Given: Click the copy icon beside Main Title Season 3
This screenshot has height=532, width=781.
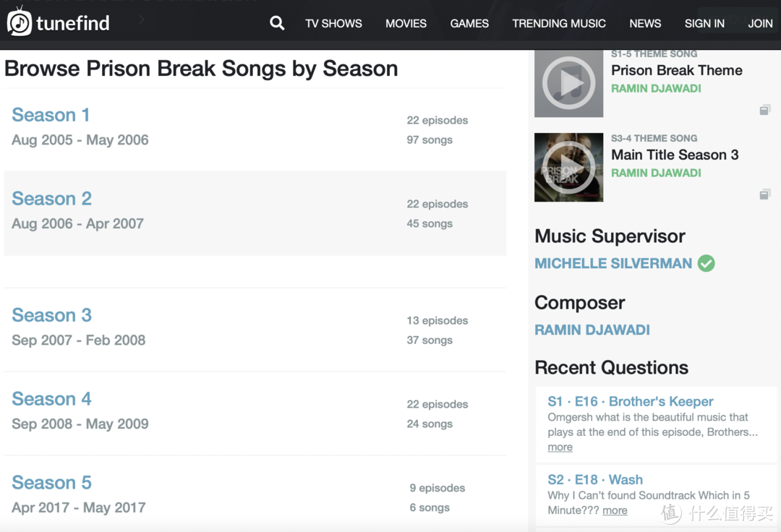Looking at the screenshot, I should [x=764, y=194].
